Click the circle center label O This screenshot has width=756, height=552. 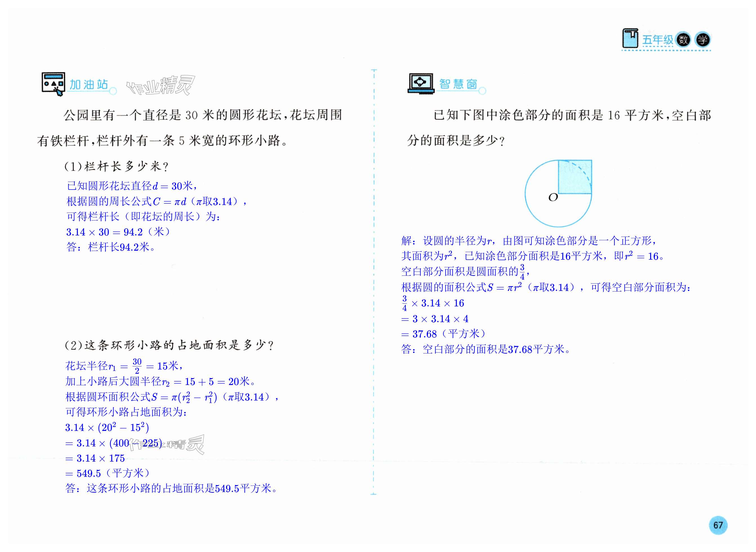pos(553,198)
